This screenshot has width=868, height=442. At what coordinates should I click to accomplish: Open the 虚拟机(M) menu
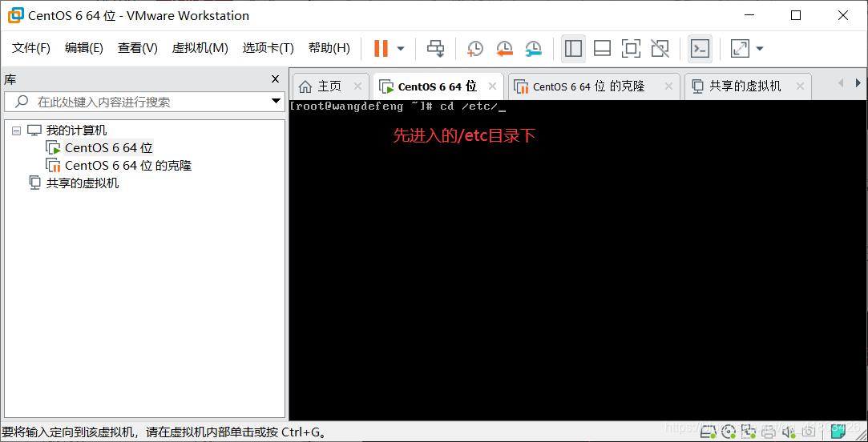(200, 48)
